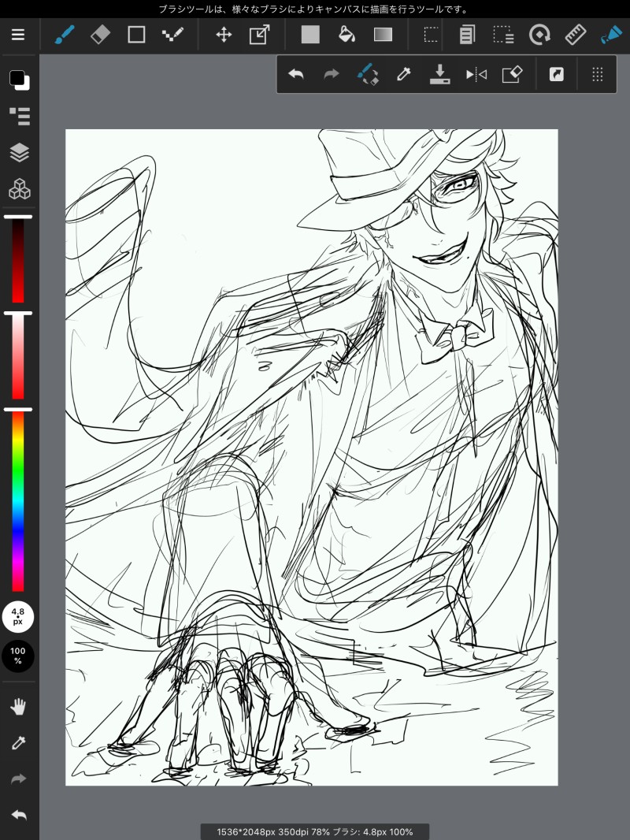Select the Transform tool
The height and width of the screenshot is (840, 630).
pos(260,35)
